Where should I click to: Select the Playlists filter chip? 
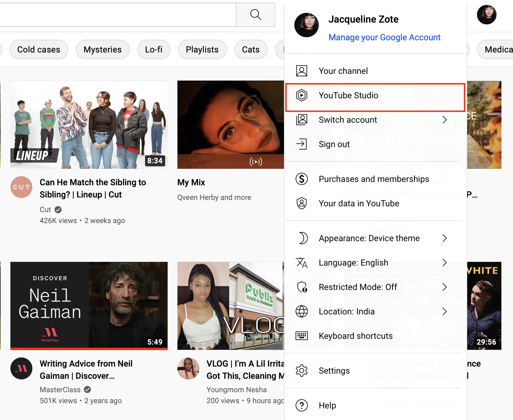point(202,49)
